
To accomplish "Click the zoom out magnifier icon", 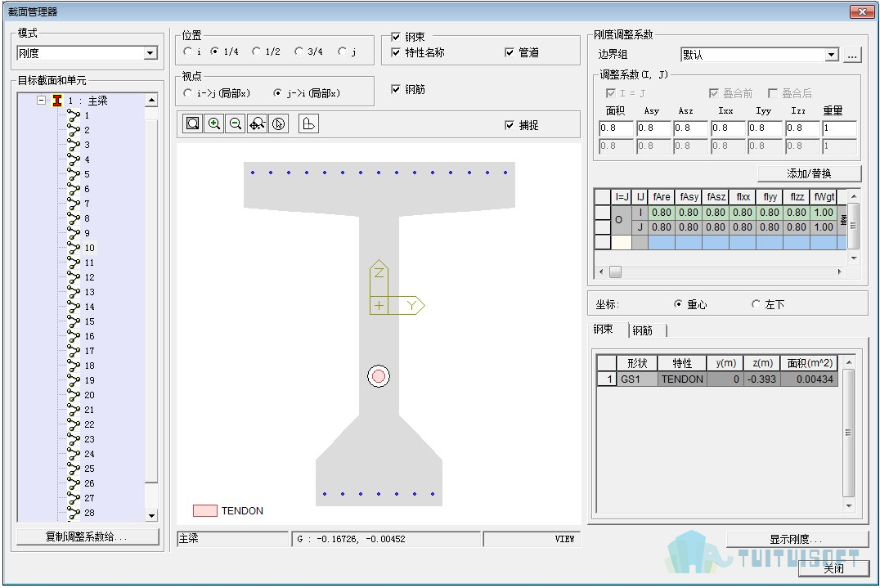I will [x=236, y=123].
